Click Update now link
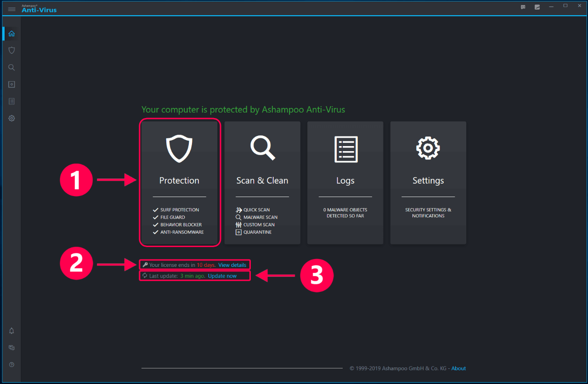 (x=222, y=276)
